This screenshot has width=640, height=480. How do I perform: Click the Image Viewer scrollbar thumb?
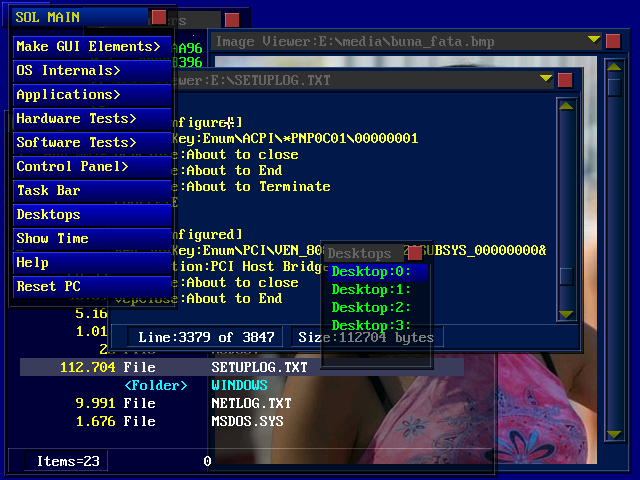[614, 87]
